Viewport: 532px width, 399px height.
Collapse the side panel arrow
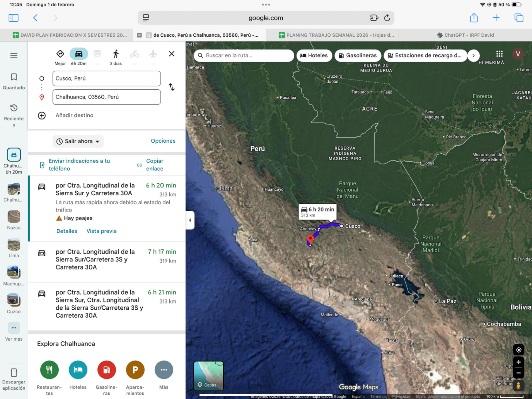click(190, 220)
